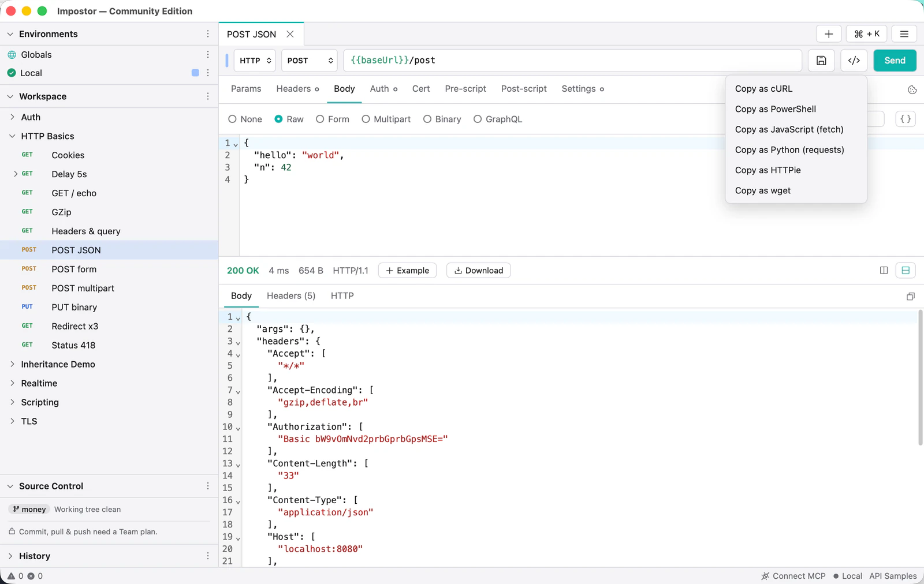924x584 pixels.
Task: Open the hamburger menu icon
Action: (x=904, y=34)
